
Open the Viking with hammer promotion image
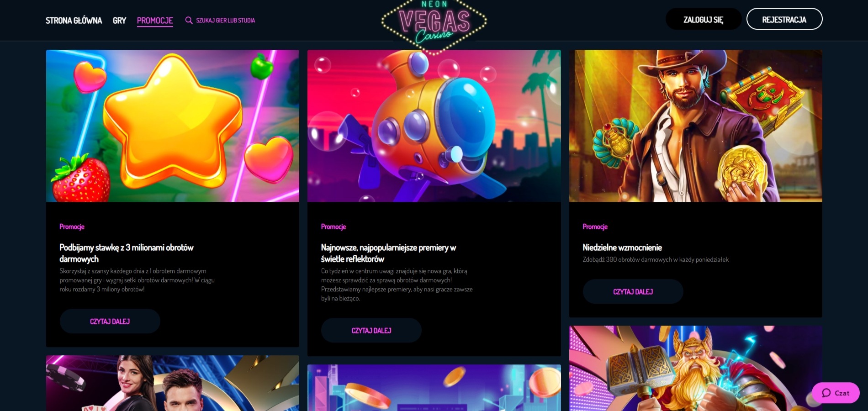coord(696,368)
